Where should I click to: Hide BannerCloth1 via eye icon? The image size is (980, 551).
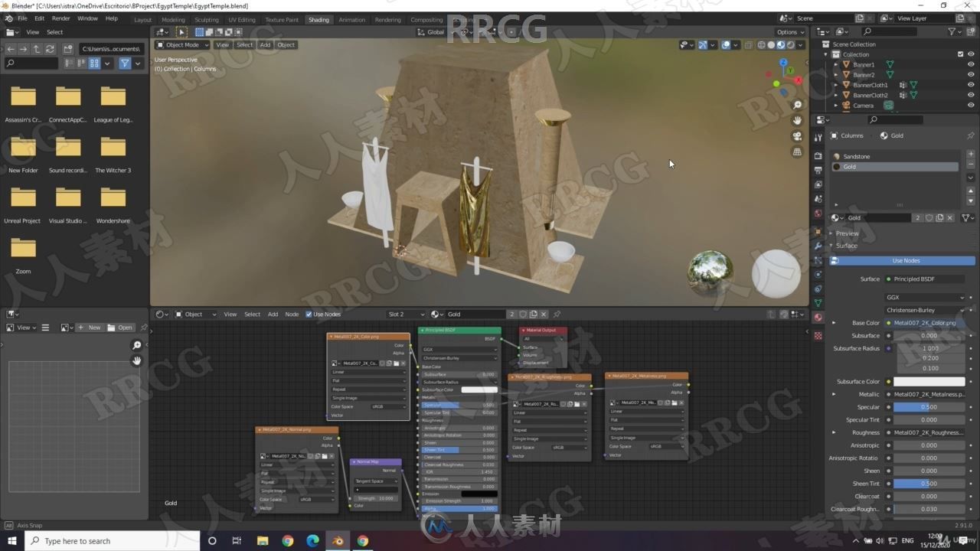(971, 85)
